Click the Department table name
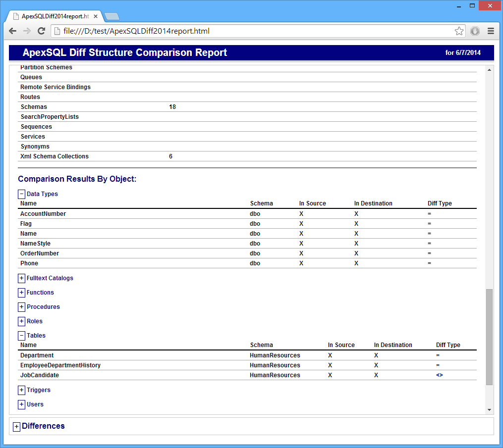This screenshot has width=503, height=448. click(37, 355)
